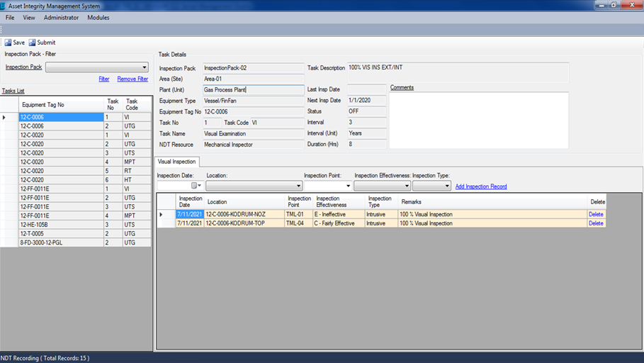The image size is (644, 363).
Task: Click the application icon in title bar
Action: pos(4,5)
